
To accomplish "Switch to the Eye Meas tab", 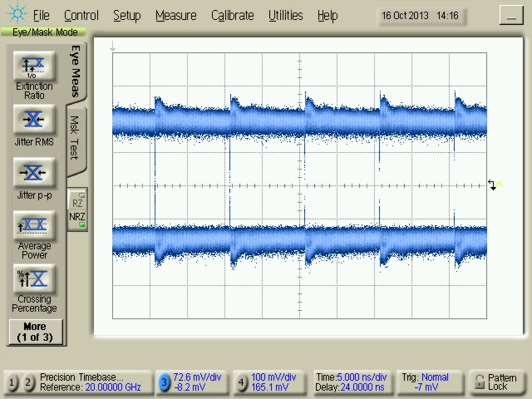I will 76,71.
